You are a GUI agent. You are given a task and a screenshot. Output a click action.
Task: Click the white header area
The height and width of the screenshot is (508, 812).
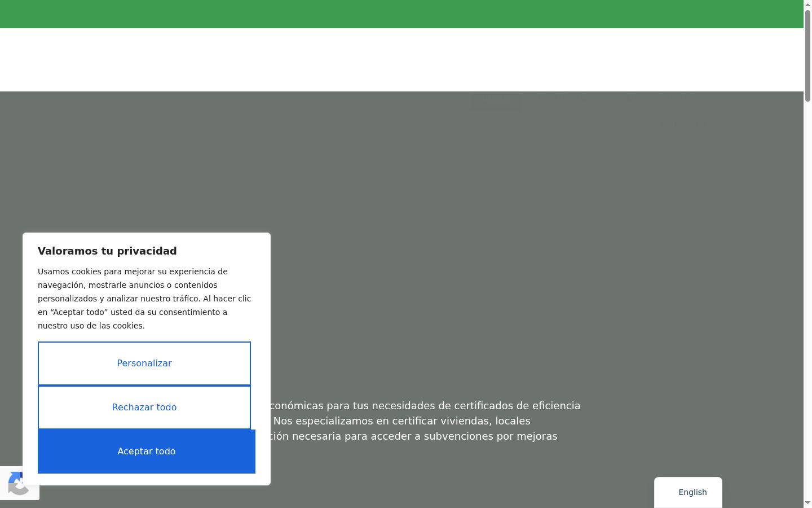[401, 60]
